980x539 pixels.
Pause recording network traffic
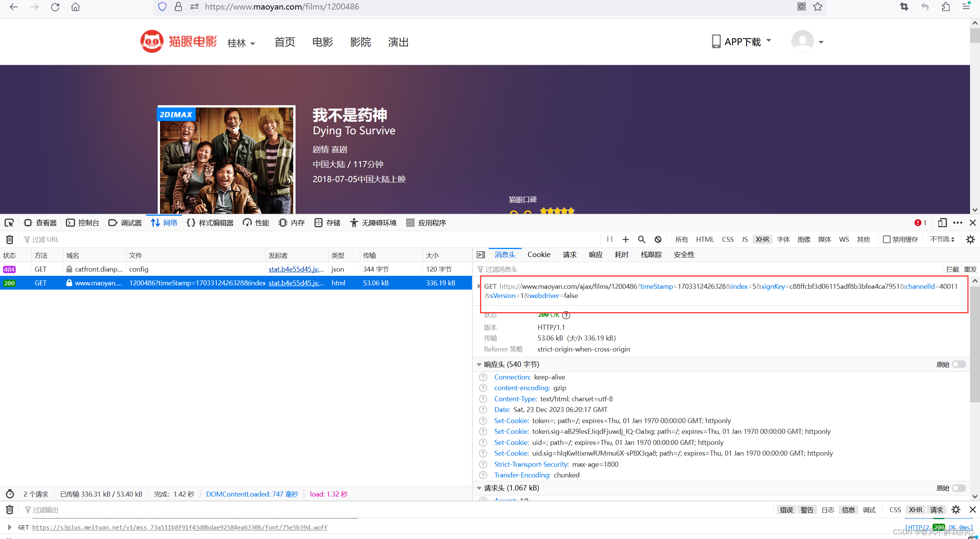609,239
